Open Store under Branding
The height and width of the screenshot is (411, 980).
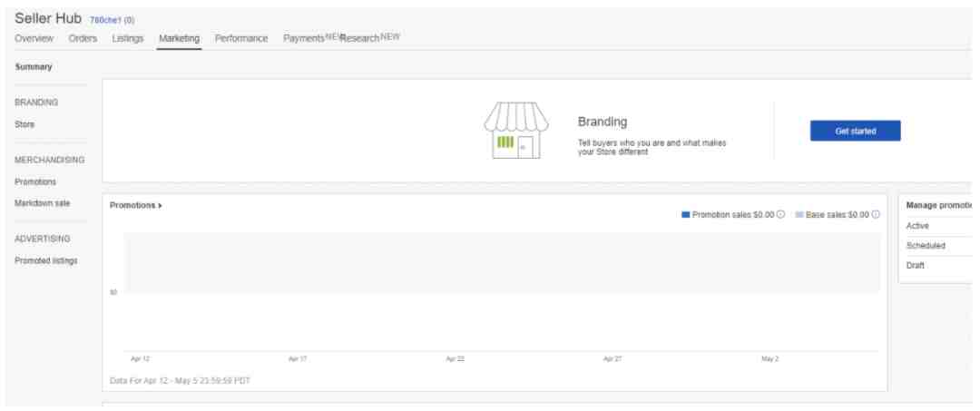(x=24, y=124)
